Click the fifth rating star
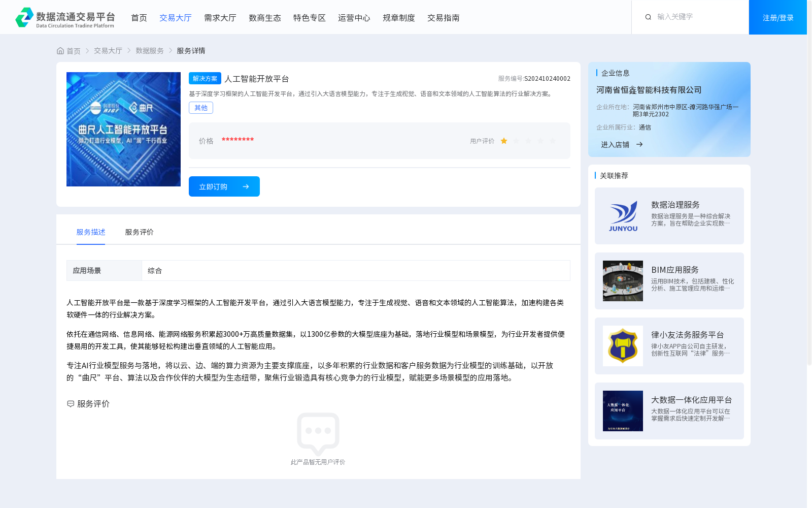Viewport: 812px width, 508px height. tap(553, 141)
